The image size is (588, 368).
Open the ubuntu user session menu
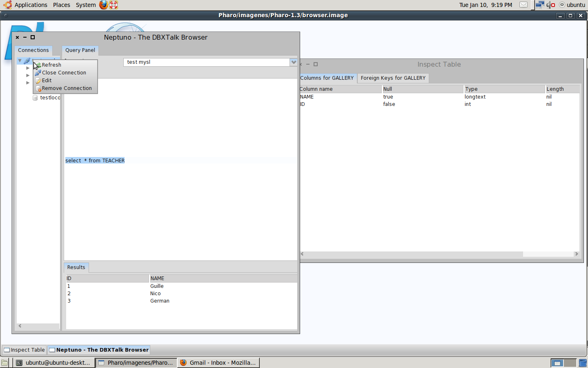[572, 5]
